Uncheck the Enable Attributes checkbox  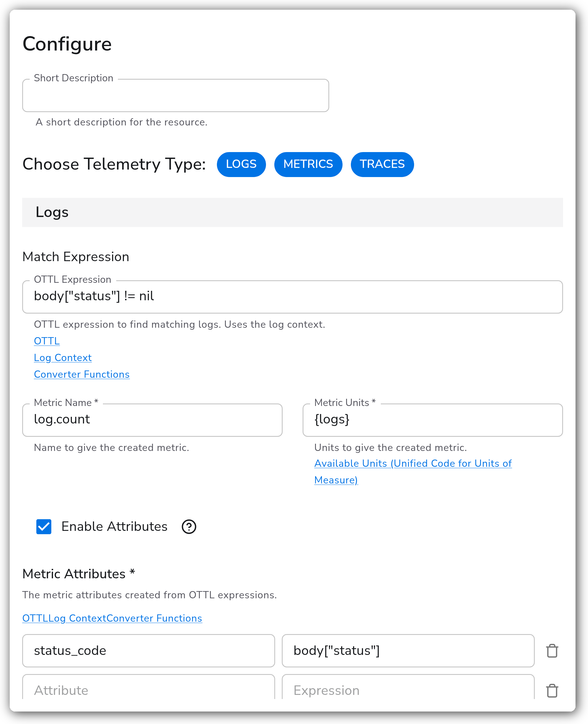point(44,526)
